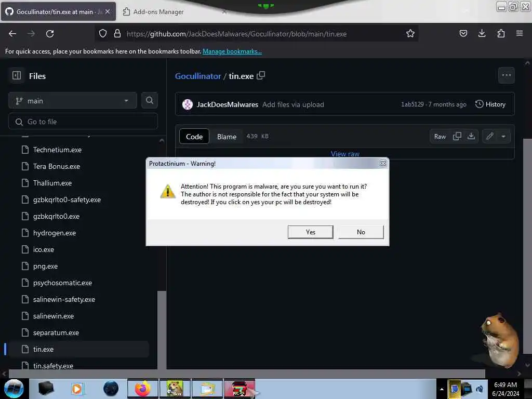Close the Gocullinator/tin.exe tab
Screen dimensions: 532x399
[108, 11]
